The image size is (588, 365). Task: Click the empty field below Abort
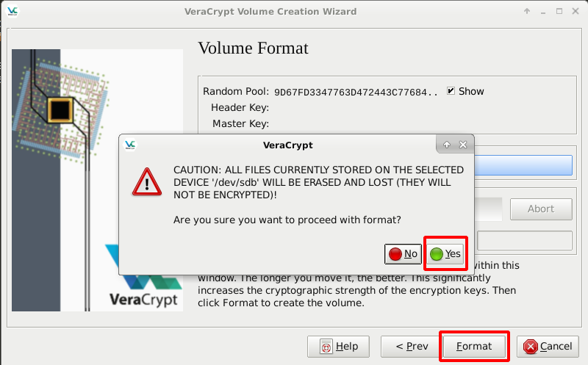click(525, 241)
